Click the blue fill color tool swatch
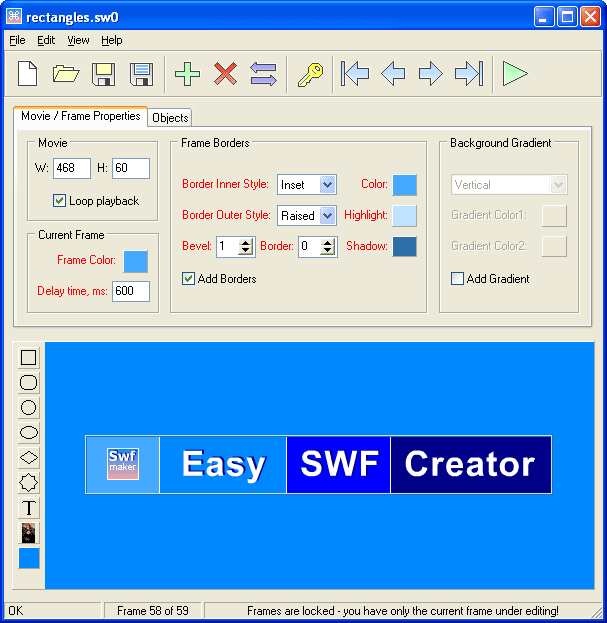The width and height of the screenshot is (607, 623). pos(29,558)
